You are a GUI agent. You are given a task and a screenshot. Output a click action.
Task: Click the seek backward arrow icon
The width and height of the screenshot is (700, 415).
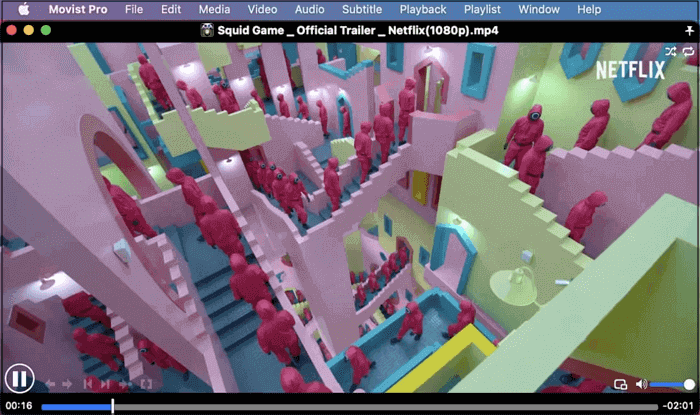pyautogui.click(x=51, y=384)
